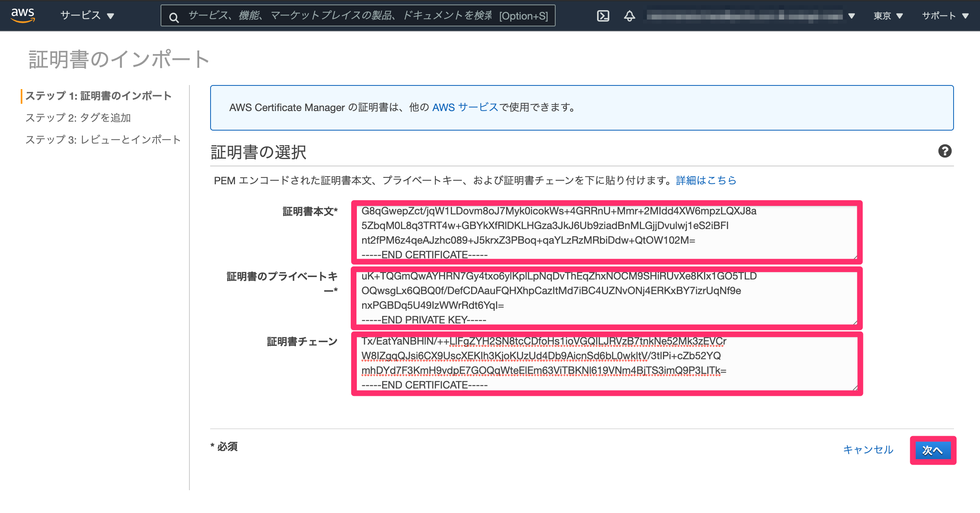Click the キャンセル link
The image size is (980, 513).
tap(868, 450)
